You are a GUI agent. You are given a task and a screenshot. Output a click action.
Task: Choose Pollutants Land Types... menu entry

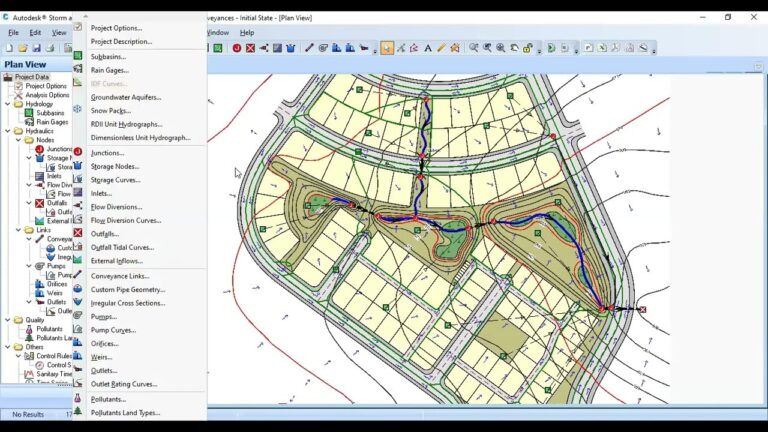pos(125,413)
